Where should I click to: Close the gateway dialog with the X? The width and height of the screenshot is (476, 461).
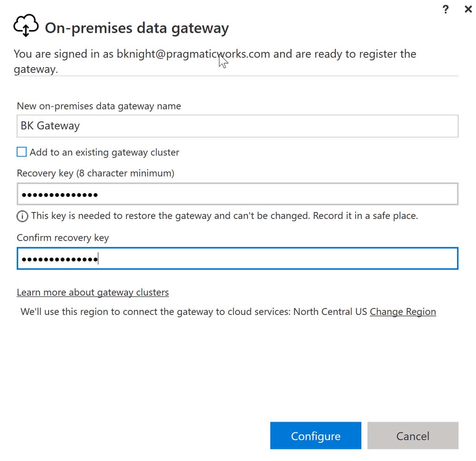coord(468,9)
